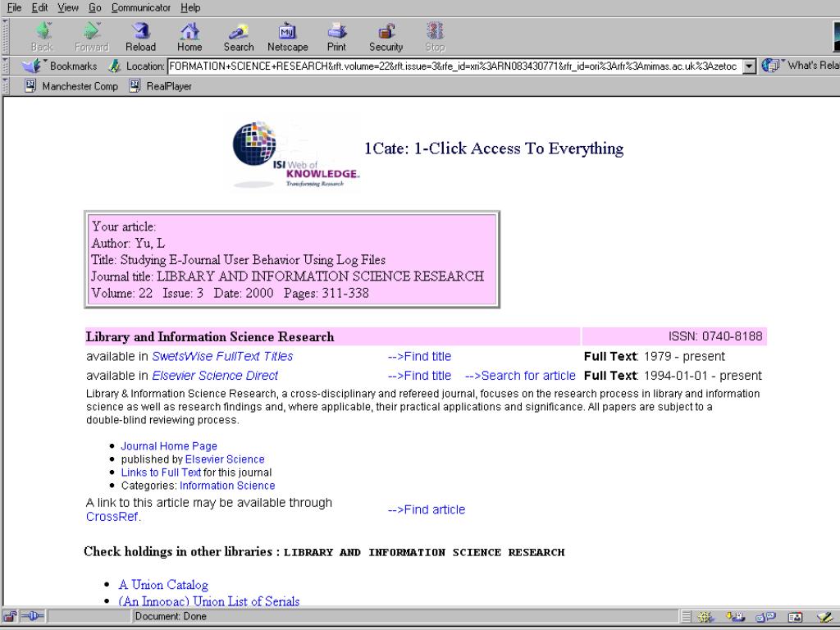840x630 pixels.
Task: Open Security info from toolbar
Action: coord(386,36)
